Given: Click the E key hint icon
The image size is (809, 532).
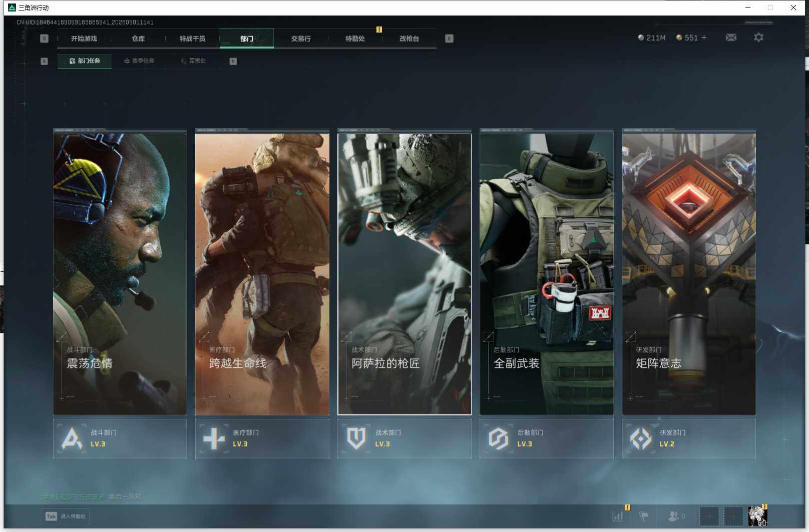Looking at the screenshot, I should (x=449, y=39).
